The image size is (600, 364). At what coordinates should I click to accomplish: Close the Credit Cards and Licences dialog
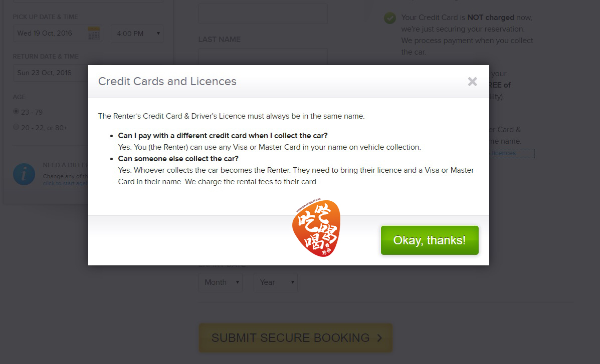pos(472,82)
